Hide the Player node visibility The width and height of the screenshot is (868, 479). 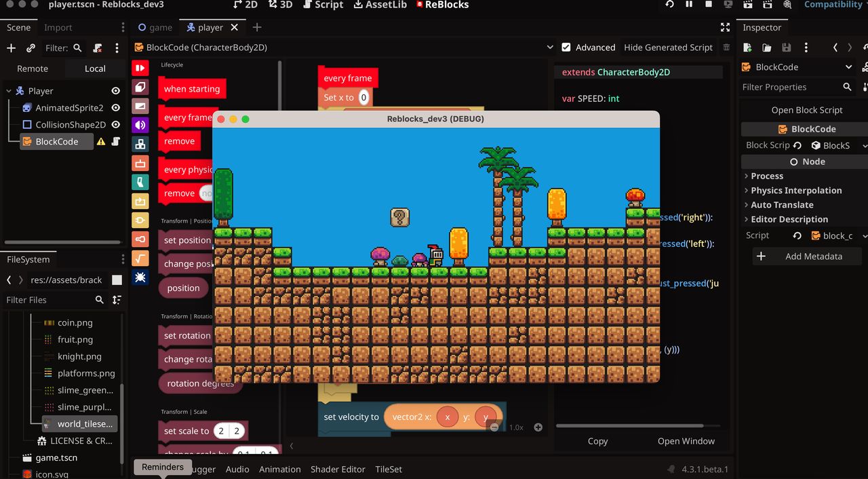pyautogui.click(x=116, y=91)
